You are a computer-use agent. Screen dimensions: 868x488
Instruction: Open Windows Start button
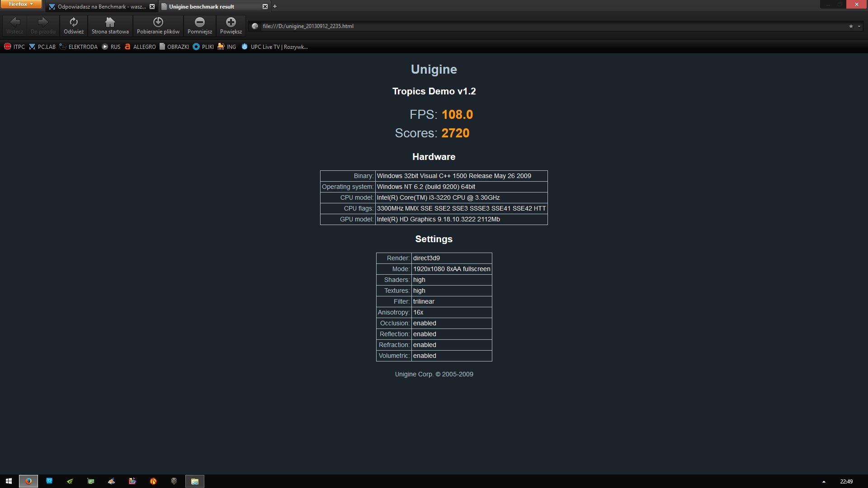(9, 481)
